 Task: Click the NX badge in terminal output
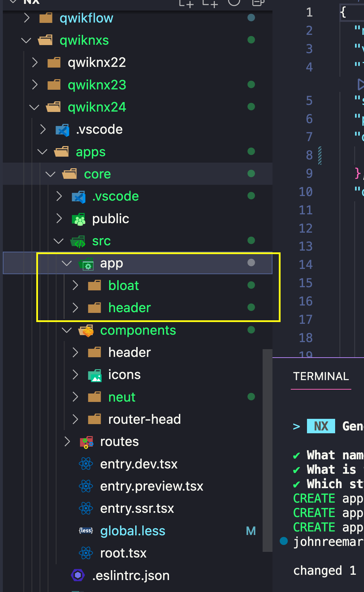tap(321, 426)
